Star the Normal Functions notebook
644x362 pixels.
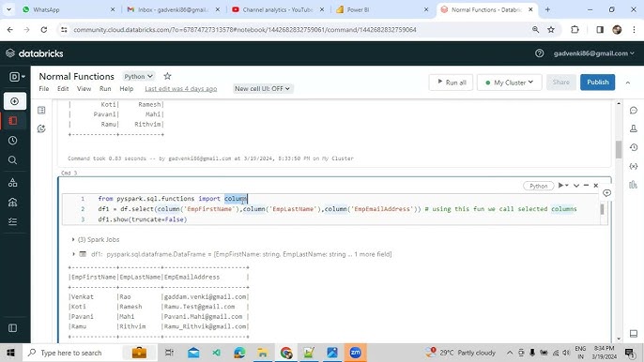(x=167, y=76)
